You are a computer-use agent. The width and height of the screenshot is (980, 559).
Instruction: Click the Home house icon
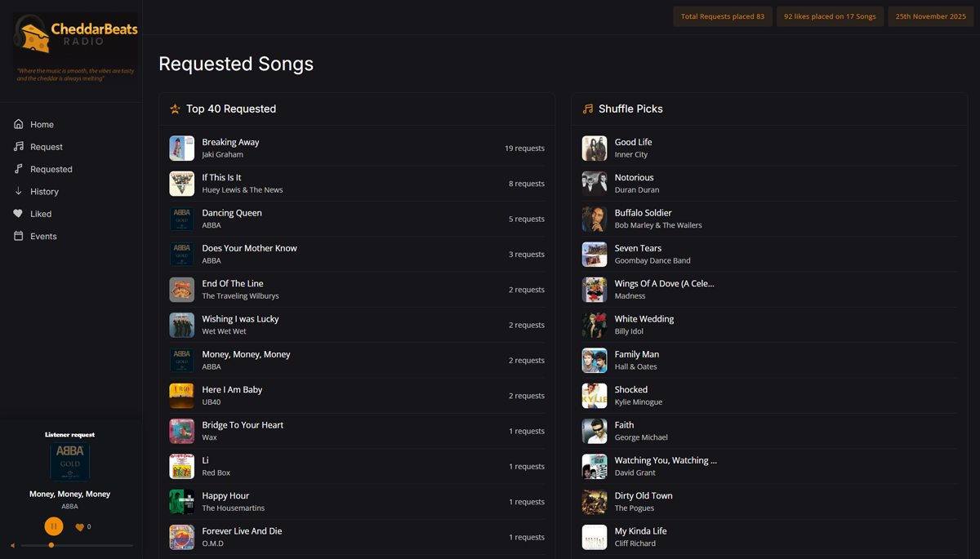pos(19,125)
